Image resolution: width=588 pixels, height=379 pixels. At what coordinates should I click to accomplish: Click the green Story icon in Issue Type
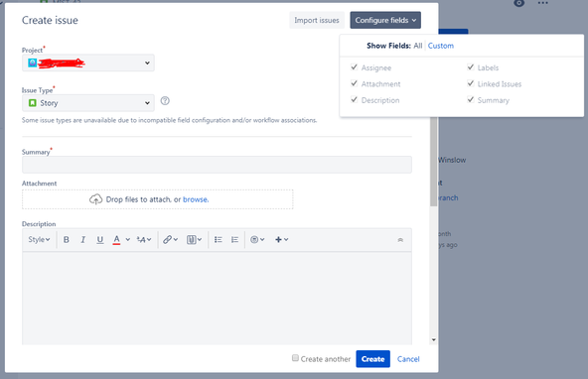[33, 102]
